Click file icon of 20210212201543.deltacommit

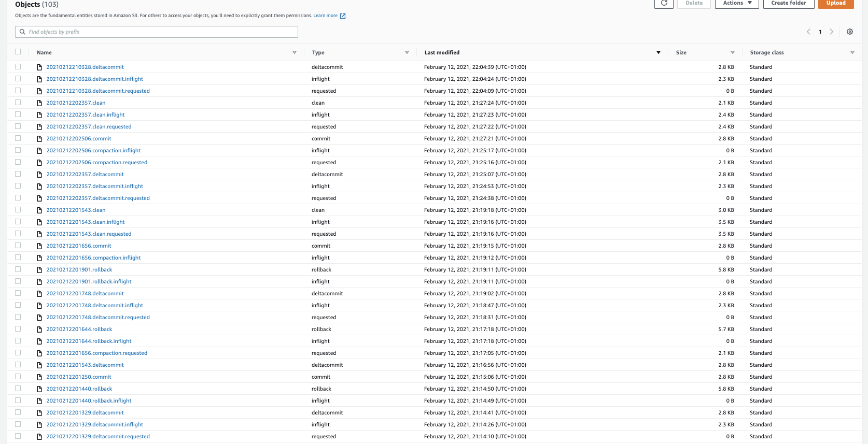[x=39, y=365]
